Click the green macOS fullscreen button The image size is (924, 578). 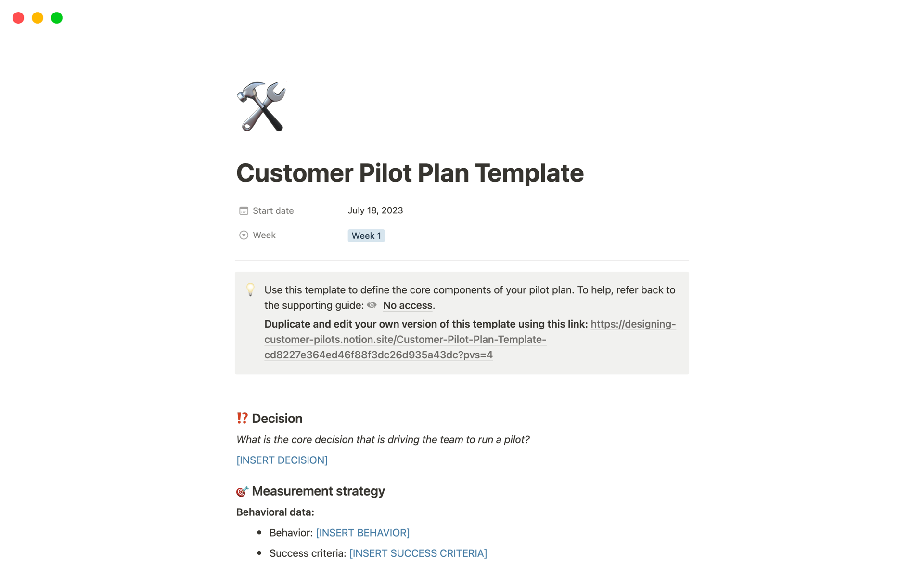tap(57, 18)
